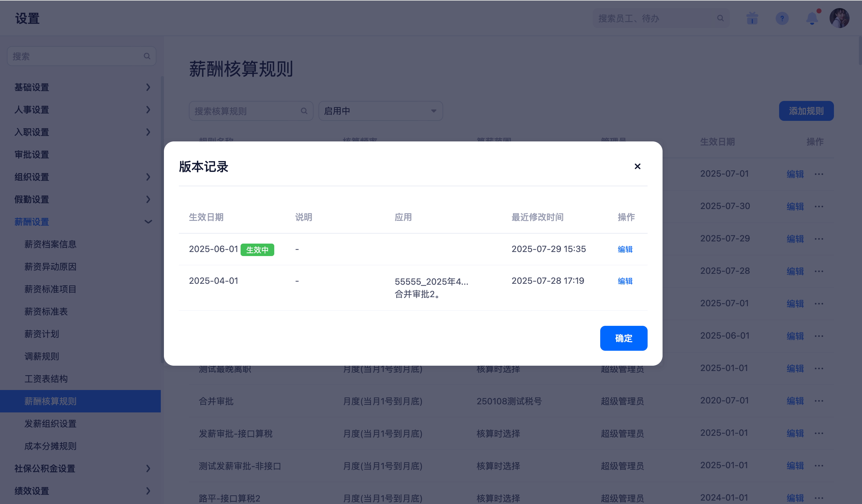The height and width of the screenshot is (504, 862).
Task: Open the 启用中 status dropdown
Action: (381, 111)
